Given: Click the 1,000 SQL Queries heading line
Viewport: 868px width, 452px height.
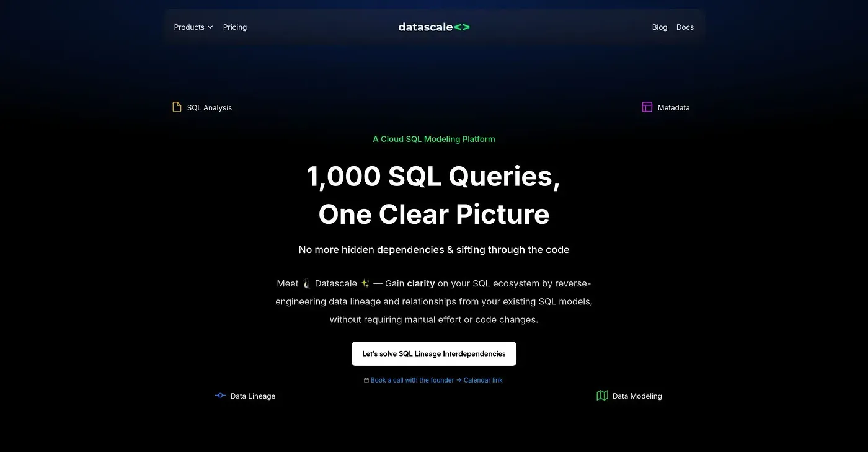Looking at the screenshot, I should tap(433, 176).
